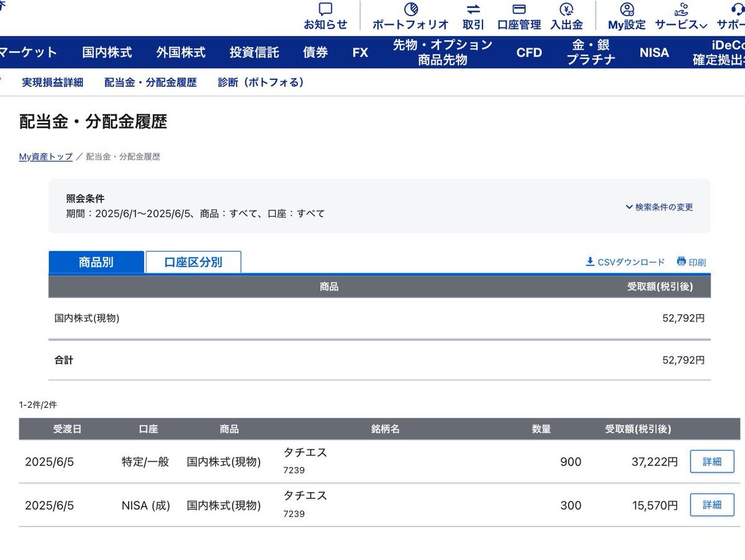
Task: Open the 国内株式 menu
Action: coord(107,53)
